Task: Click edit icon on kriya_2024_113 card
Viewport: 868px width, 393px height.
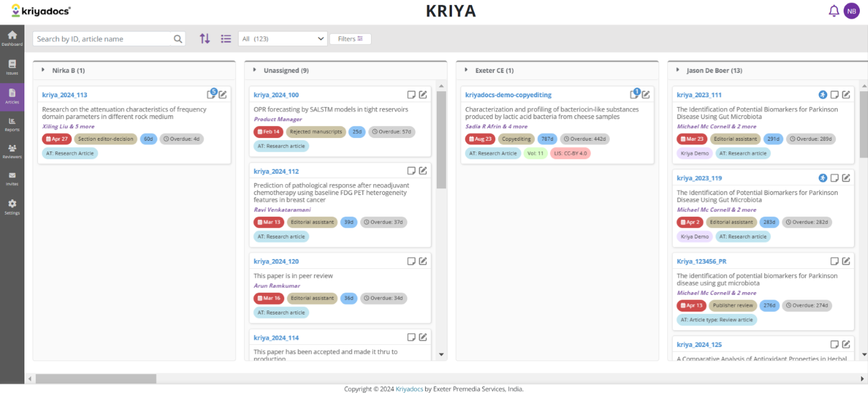Action: coord(223,94)
